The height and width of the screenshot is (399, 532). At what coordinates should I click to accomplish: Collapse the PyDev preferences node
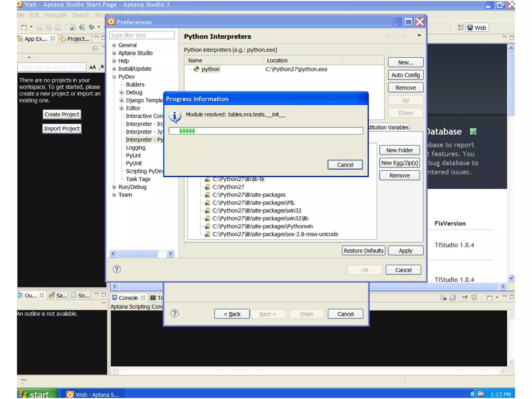coord(114,77)
